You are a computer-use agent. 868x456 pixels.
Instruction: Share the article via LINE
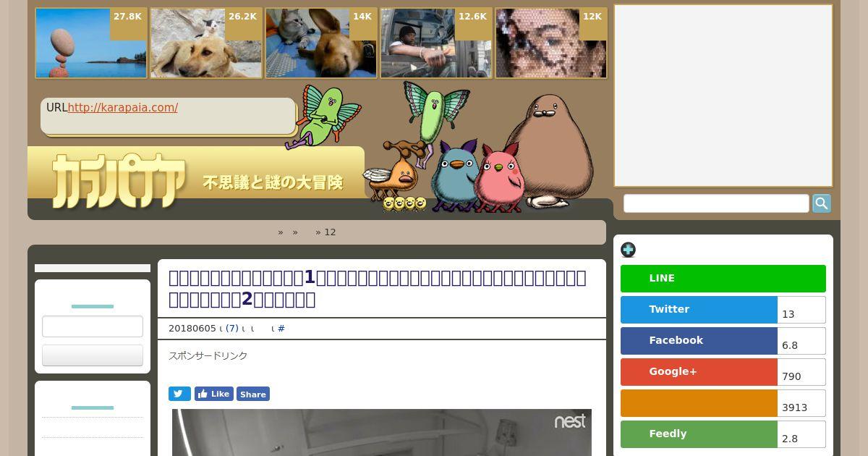coord(723,279)
